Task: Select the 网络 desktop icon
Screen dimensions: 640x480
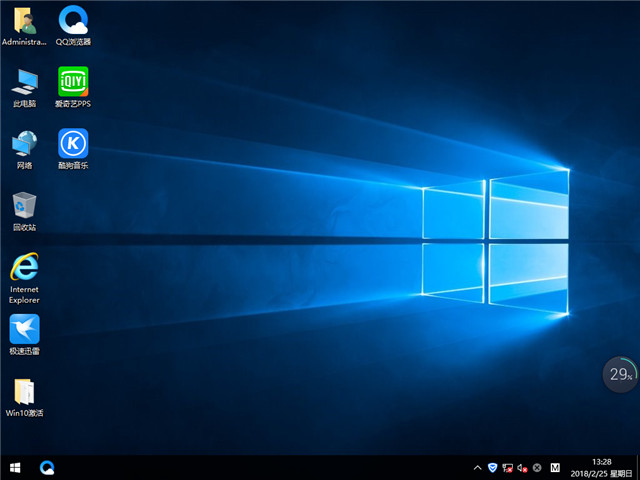Action: coord(24,149)
